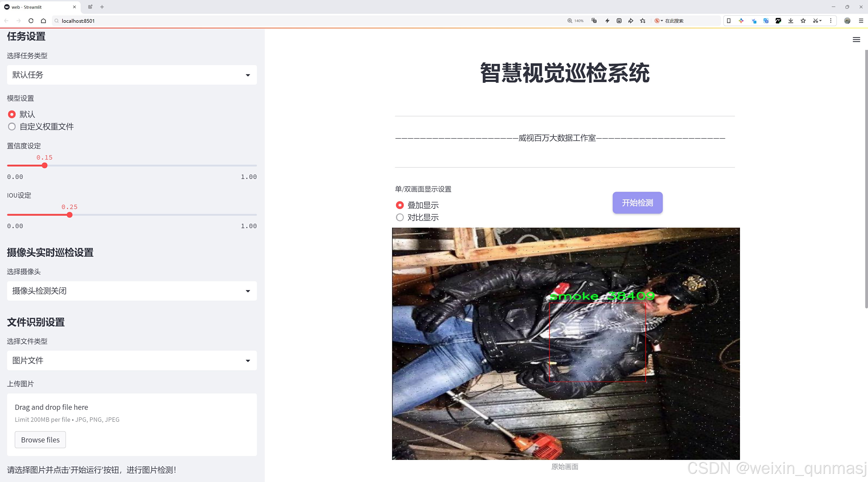Expand the 默认任务 task type dropdown

point(132,75)
